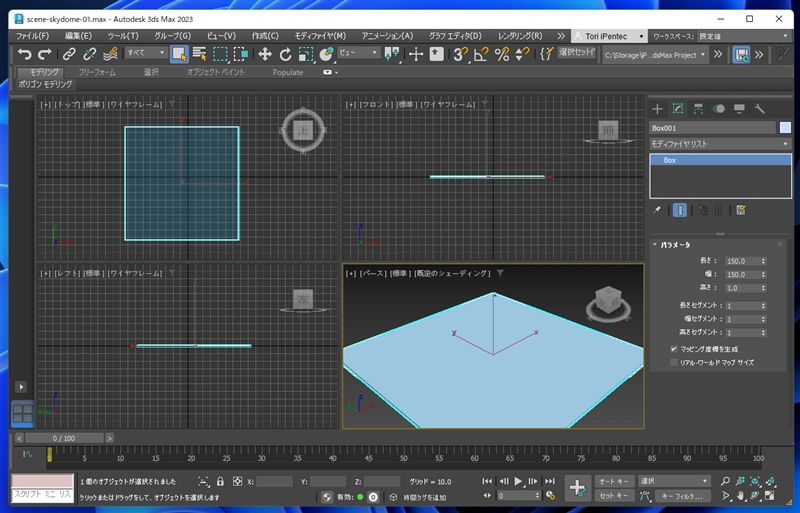Click the Use Pivot Point Center icon
Image resolution: width=800 pixels, height=513 pixels.
(392, 54)
